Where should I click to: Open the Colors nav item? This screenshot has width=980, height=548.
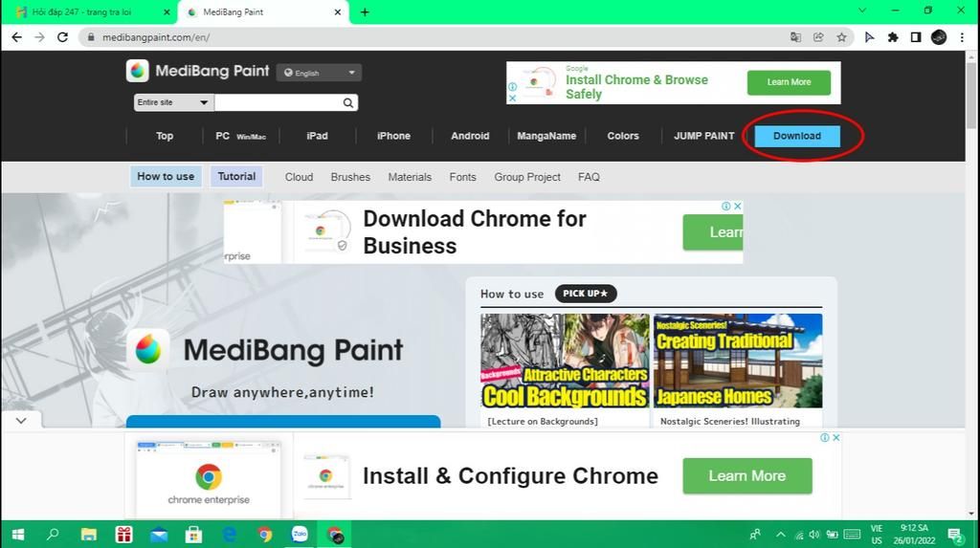[623, 136]
